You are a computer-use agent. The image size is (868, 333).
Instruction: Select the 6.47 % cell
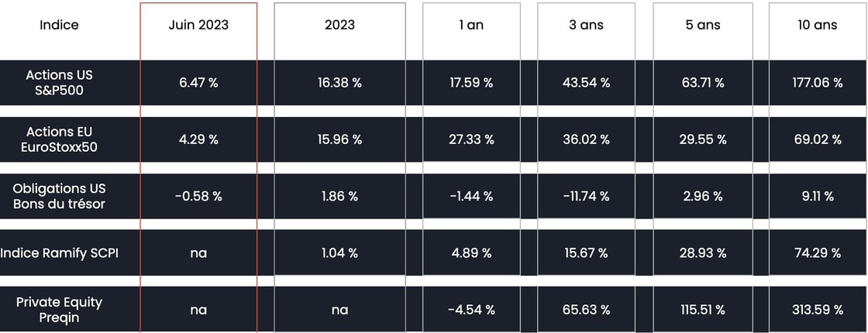[198, 83]
